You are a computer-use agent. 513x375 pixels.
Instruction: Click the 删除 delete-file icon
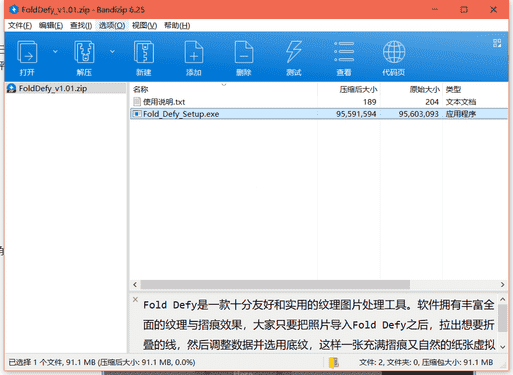pyautogui.click(x=244, y=52)
